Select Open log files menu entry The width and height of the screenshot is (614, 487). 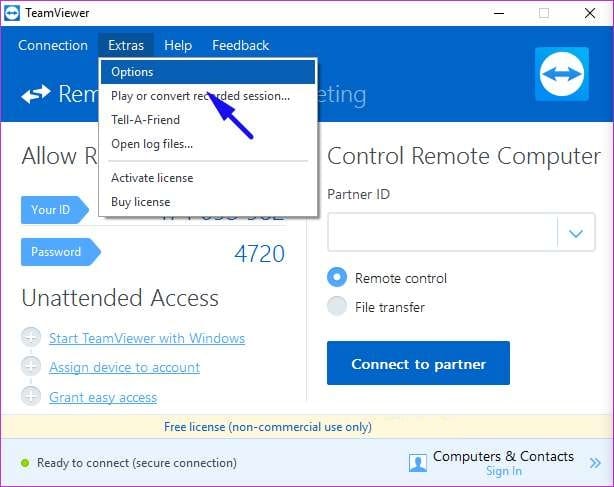(x=208, y=144)
